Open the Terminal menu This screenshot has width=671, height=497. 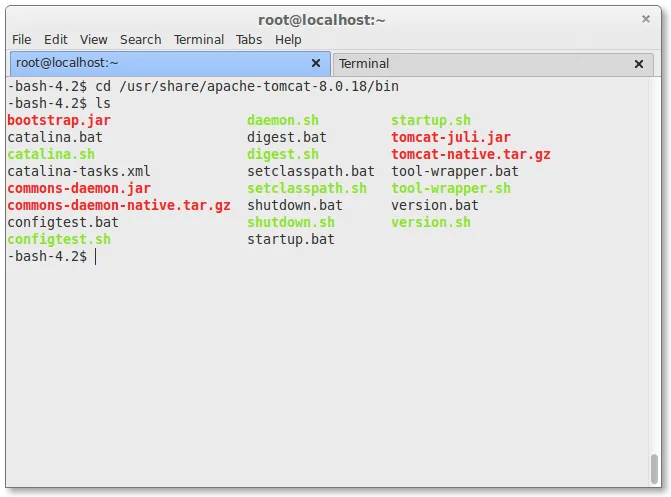click(199, 39)
